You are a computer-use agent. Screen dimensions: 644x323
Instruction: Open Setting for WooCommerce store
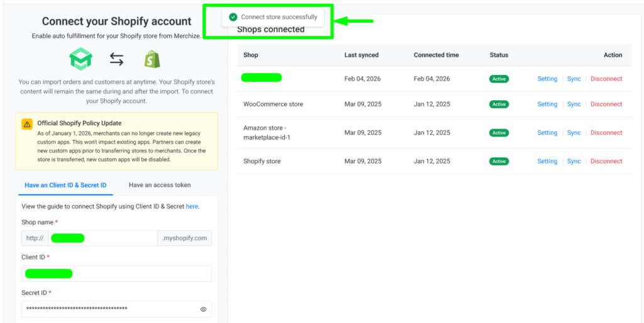tap(547, 105)
